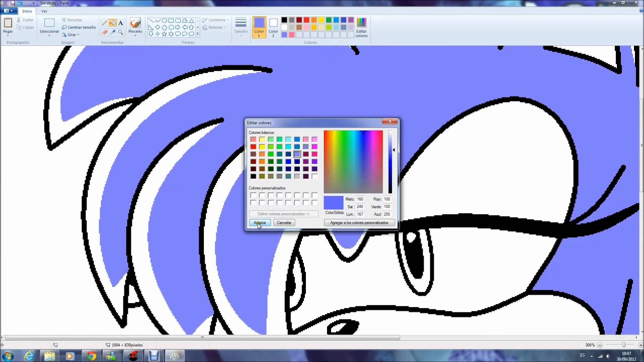This screenshot has width=644, height=362.
Task: Click Cambiar tamaño resize icon
Action: pos(64,27)
